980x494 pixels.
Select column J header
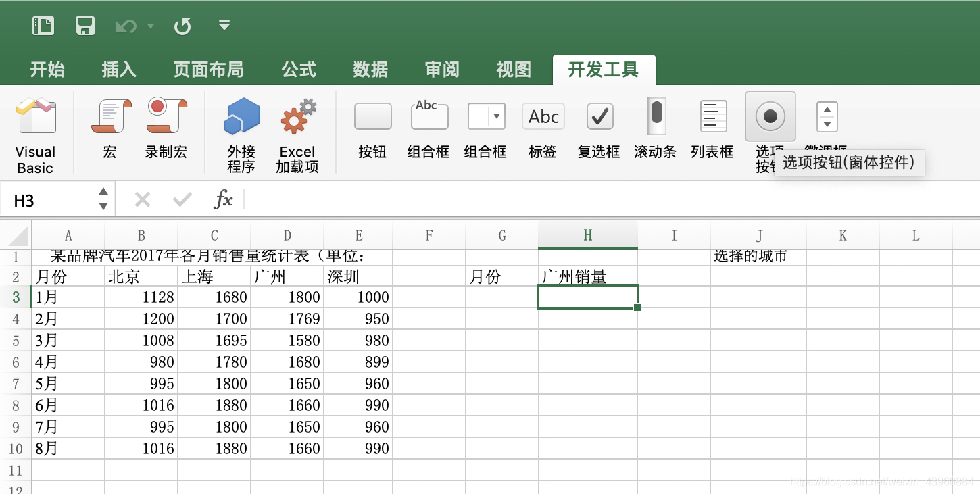[758, 235]
